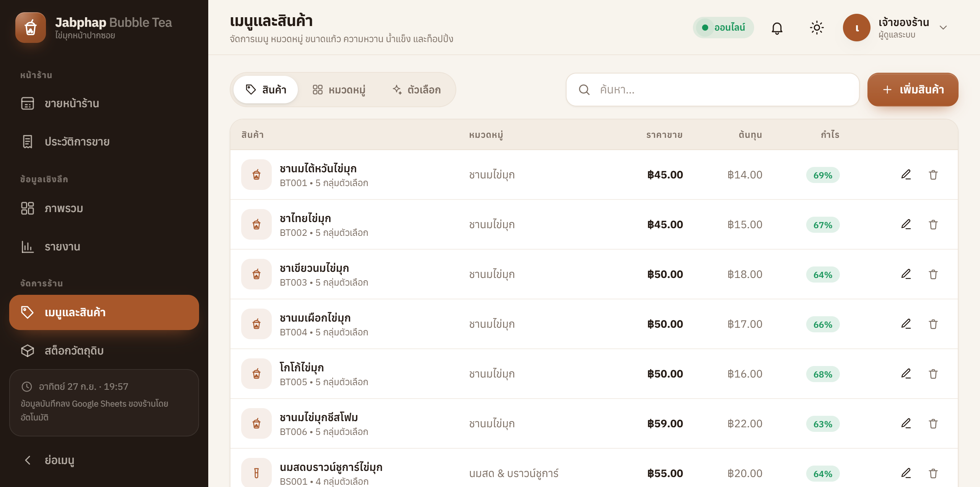Open the notifications bell
The image size is (980, 487).
pyautogui.click(x=777, y=28)
